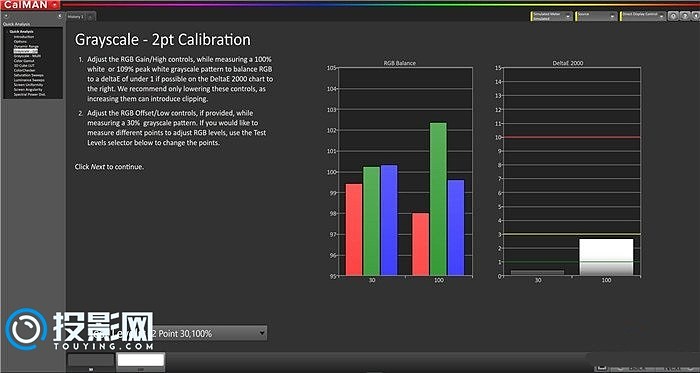Image resolution: width=700 pixels, height=373 pixels.
Task: Click the 100 bar in DeltaE 2000 chart
Action: [x=606, y=257]
